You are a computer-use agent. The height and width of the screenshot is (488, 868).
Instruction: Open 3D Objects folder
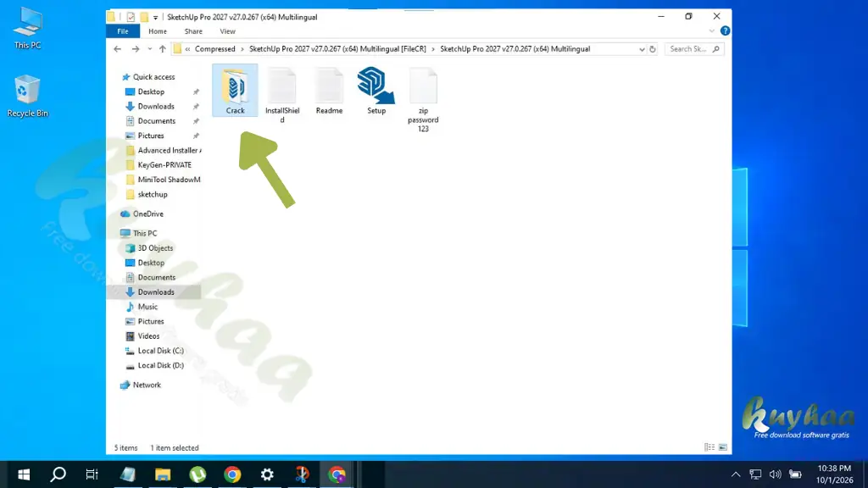click(x=149, y=248)
